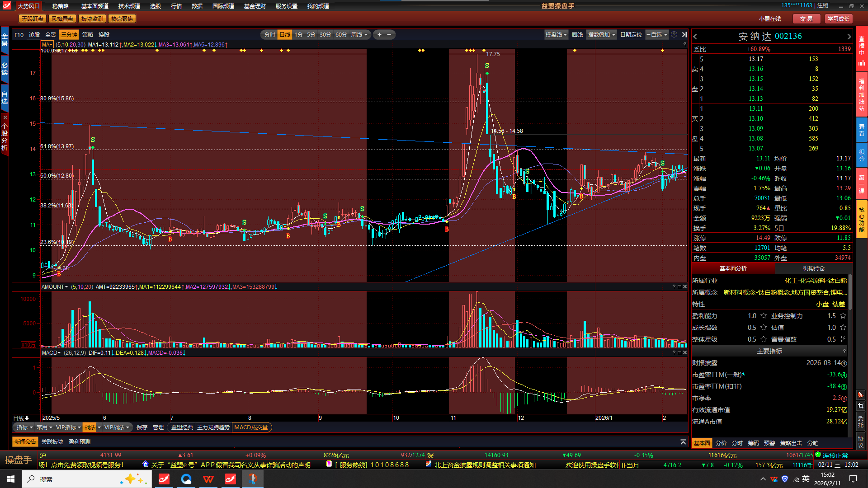Expand the bottom news panel
The width and height of the screenshot is (868, 488).
click(x=683, y=441)
